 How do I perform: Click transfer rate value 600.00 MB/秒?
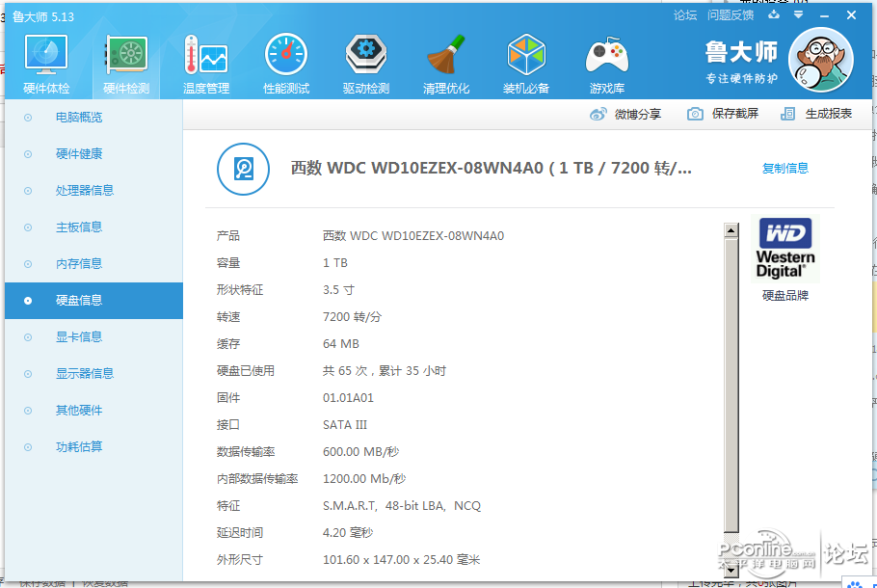click(360, 452)
